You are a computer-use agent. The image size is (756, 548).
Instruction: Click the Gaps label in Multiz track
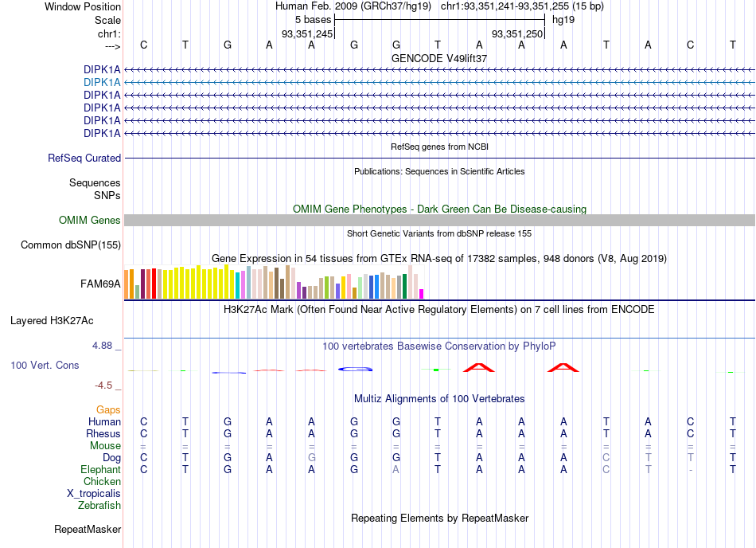[108, 410]
